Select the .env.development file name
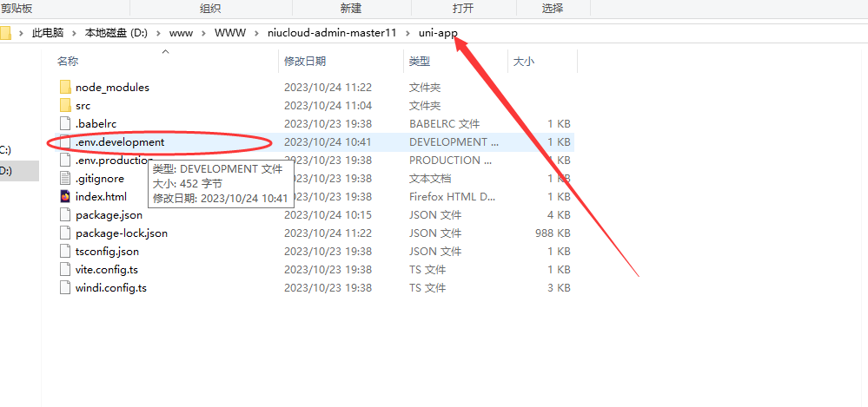This screenshot has height=407, width=868. pos(120,142)
